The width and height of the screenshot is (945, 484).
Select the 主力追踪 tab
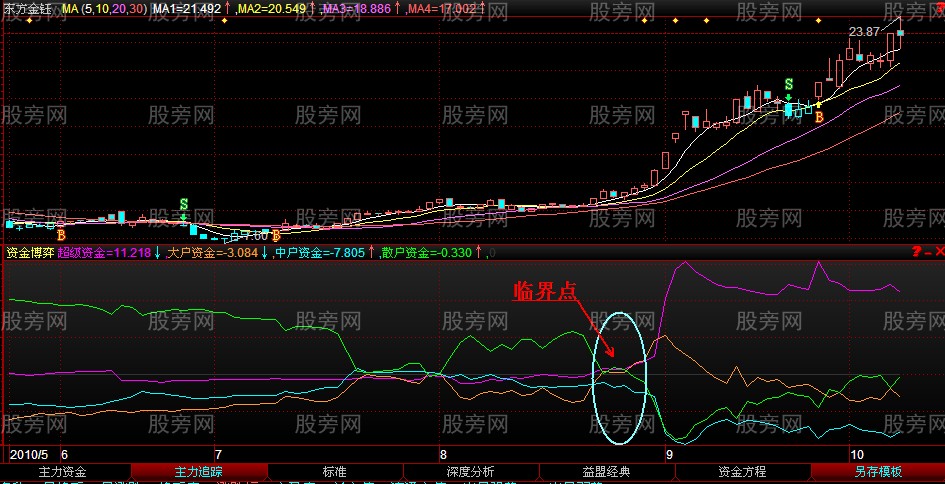(198, 471)
